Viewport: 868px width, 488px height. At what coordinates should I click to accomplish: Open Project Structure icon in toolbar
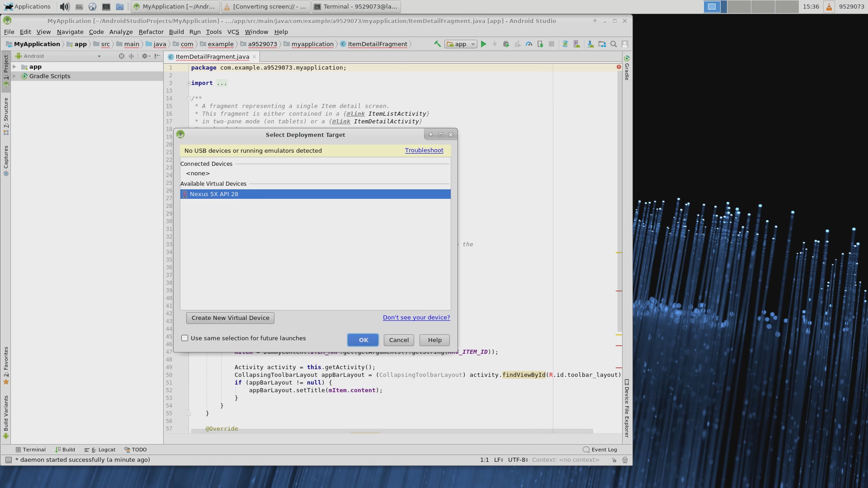click(602, 44)
